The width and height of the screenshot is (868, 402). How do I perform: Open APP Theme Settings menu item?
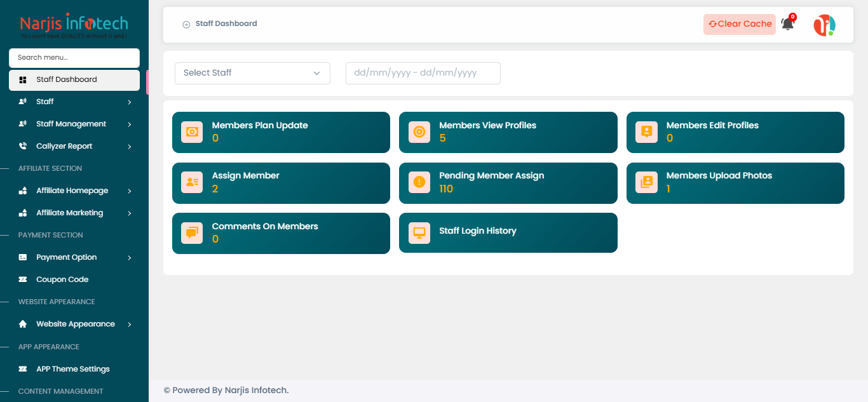74,369
